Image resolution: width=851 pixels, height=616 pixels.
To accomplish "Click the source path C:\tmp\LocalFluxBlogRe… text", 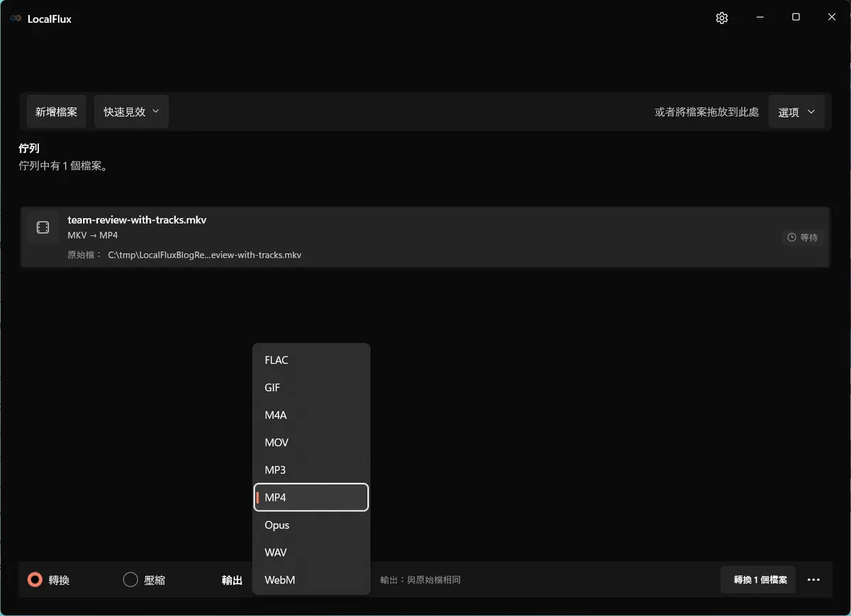I will click(204, 254).
